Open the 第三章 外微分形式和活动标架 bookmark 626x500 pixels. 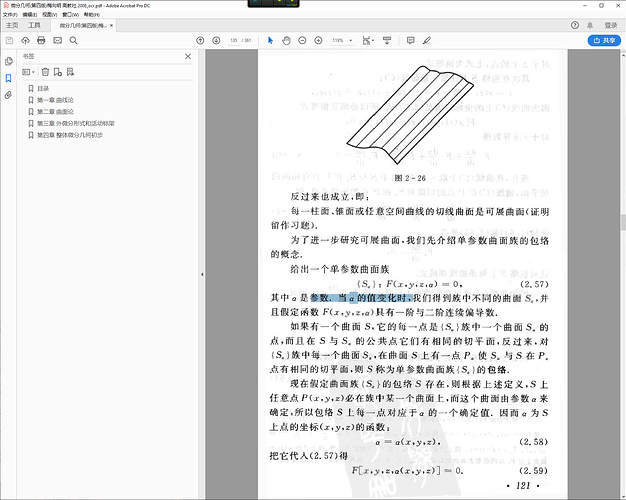(76, 123)
